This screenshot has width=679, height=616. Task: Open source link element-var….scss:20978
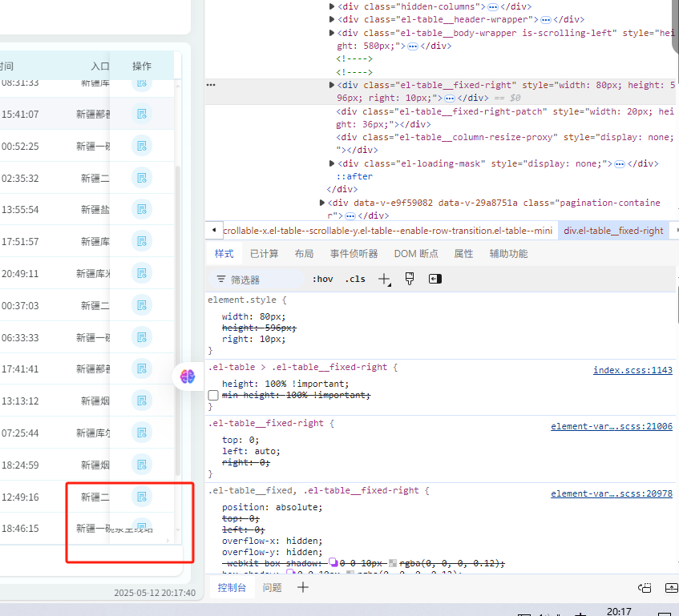point(612,493)
